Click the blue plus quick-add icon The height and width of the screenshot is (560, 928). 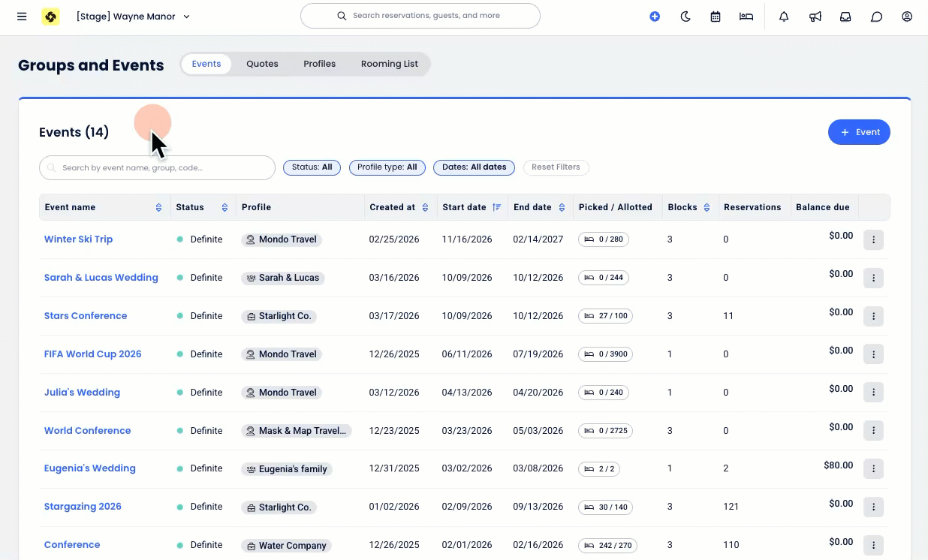tap(655, 17)
